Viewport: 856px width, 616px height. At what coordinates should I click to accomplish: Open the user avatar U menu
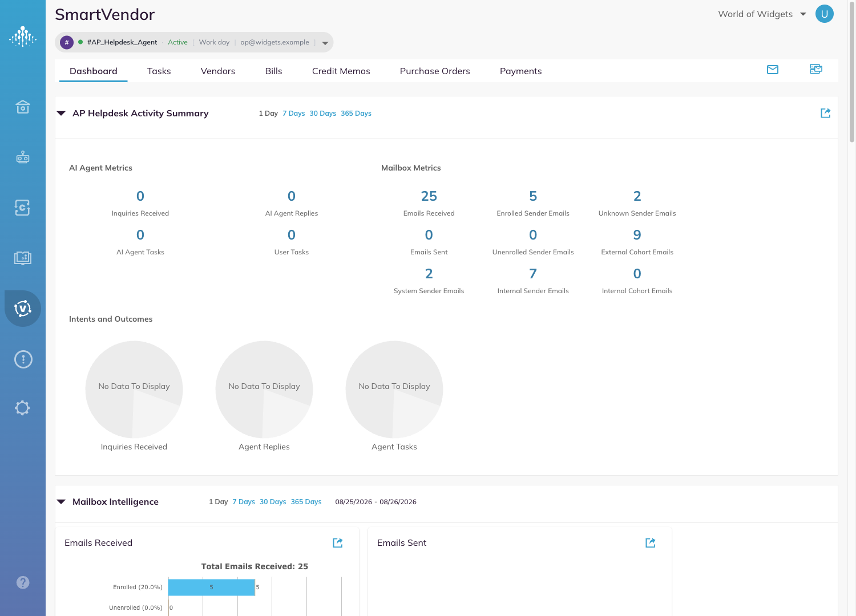[825, 14]
